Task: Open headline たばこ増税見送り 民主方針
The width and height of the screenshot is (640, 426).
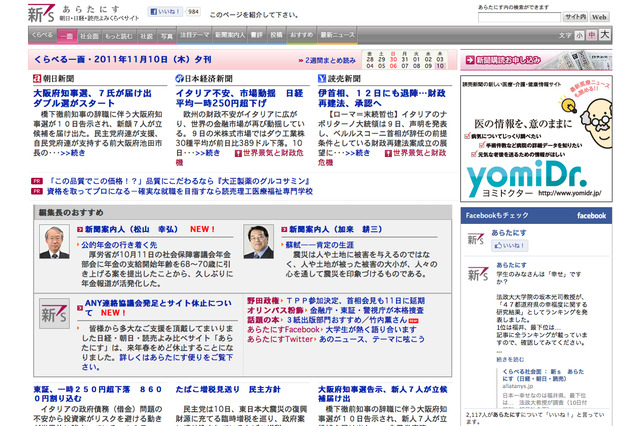Action: tap(228, 390)
